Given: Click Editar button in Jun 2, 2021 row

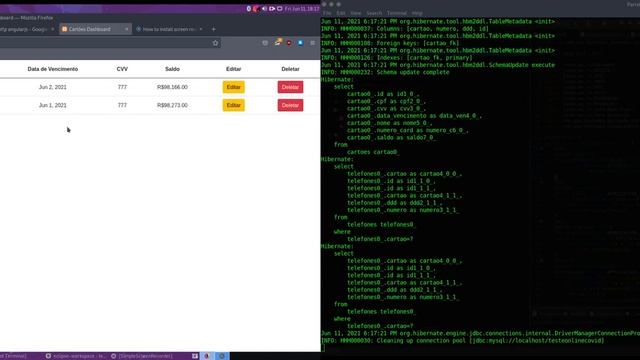Looking at the screenshot, I should (233, 87).
